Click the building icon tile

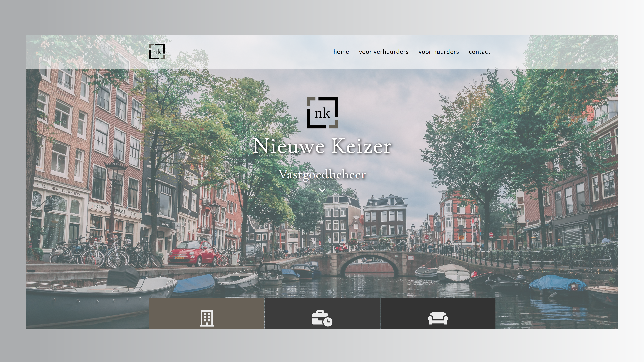207,313
